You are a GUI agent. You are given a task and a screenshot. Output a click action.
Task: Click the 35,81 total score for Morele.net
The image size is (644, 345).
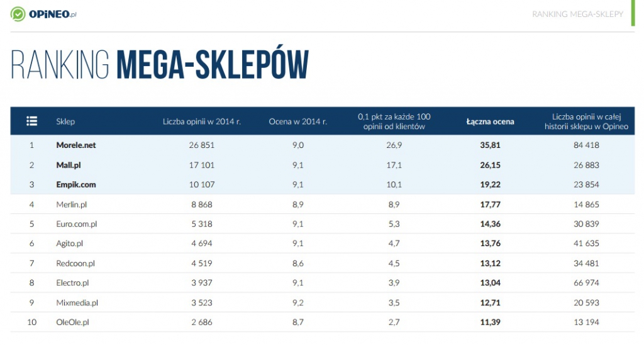(490, 145)
